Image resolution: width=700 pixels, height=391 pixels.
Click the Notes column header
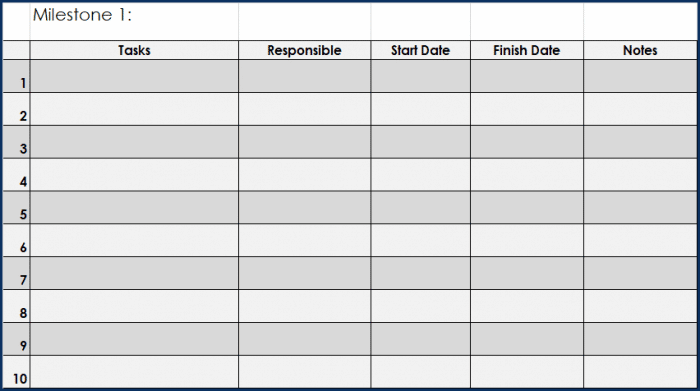click(640, 50)
